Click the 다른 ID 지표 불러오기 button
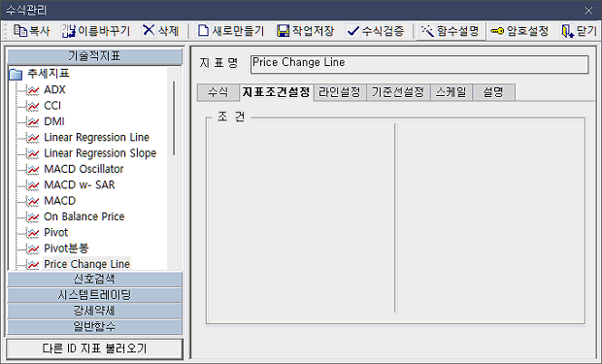This screenshot has height=364, width=602. (94, 348)
